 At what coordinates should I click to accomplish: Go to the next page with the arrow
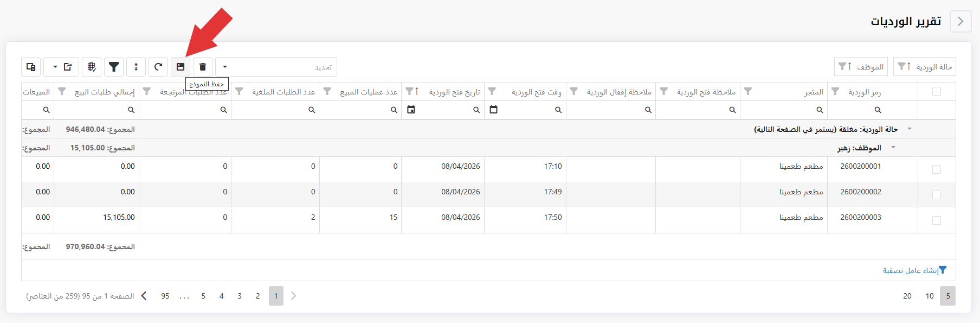(x=144, y=296)
